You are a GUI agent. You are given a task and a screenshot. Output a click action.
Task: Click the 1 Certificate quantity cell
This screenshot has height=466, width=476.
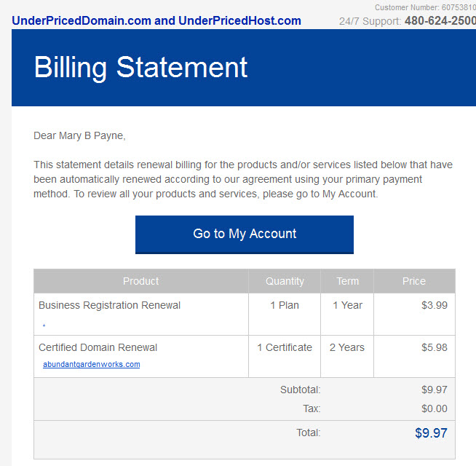tap(285, 347)
